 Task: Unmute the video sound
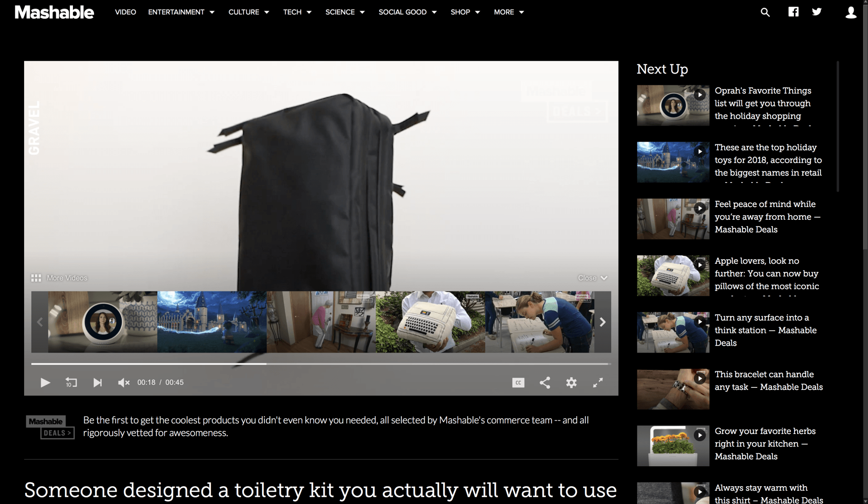pos(123,383)
